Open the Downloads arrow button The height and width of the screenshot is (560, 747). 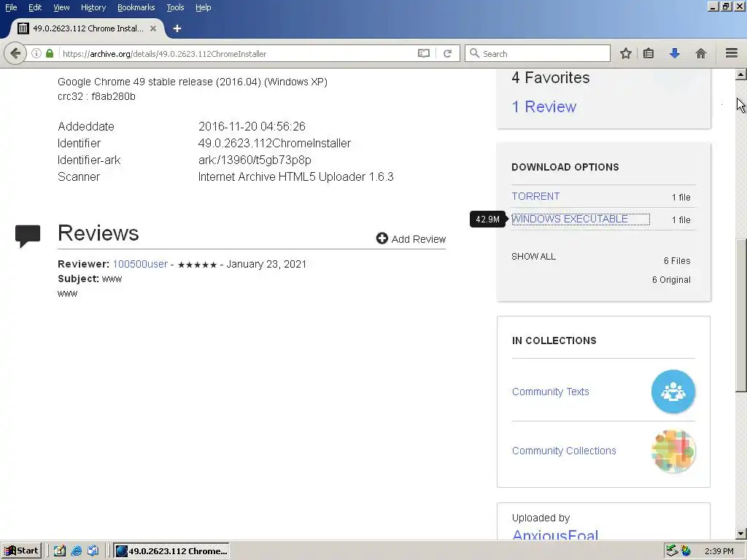(x=675, y=53)
